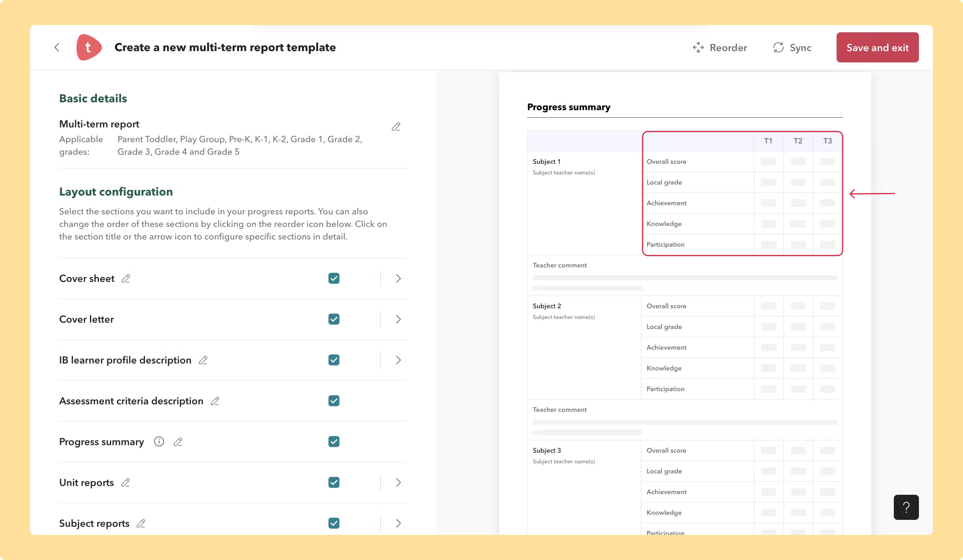Click the Progress summary heading in preview
963x560 pixels.
click(x=569, y=107)
